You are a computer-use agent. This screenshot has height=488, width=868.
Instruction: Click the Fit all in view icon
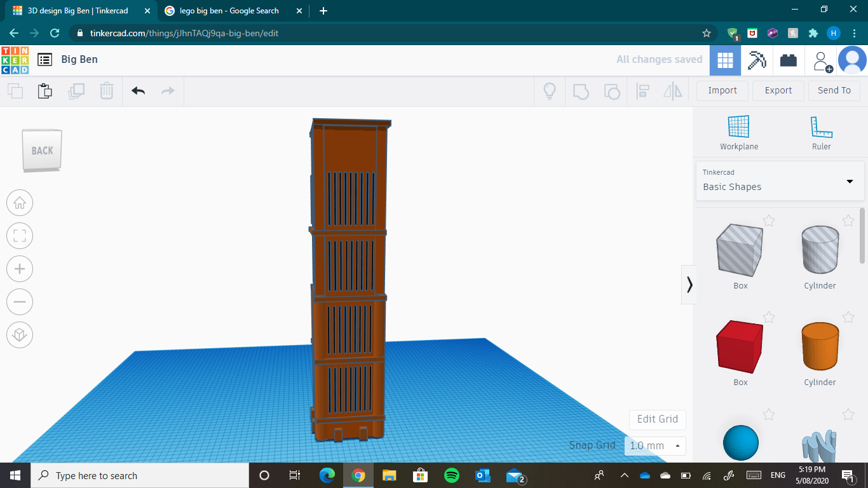(20, 236)
